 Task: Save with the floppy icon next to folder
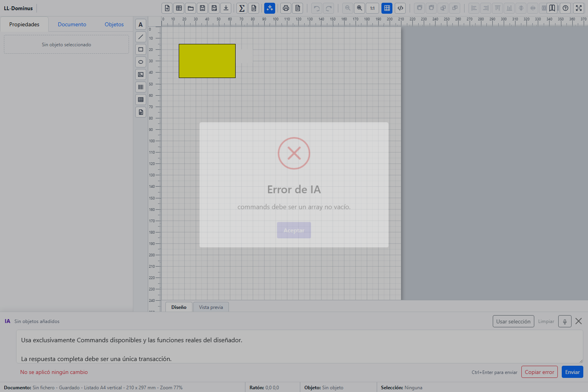point(202,8)
